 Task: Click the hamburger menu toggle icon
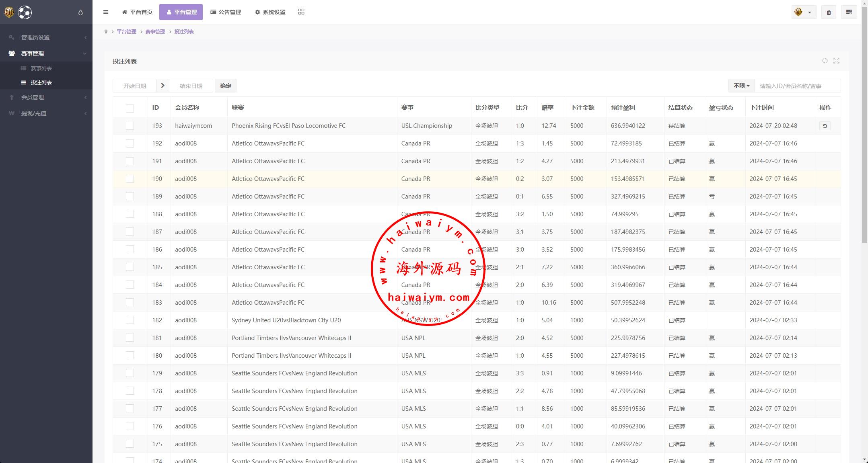pyautogui.click(x=106, y=12)
